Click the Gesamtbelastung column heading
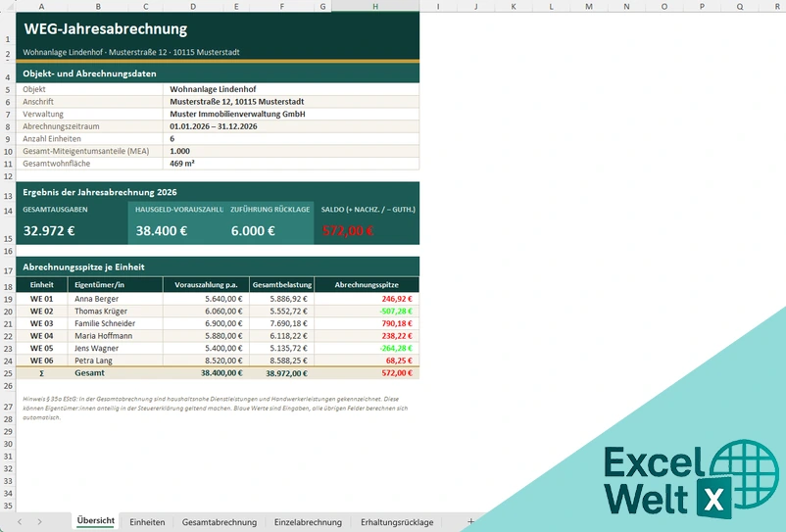The height and width of the screenshot is (532, 786). pos(281,284)
